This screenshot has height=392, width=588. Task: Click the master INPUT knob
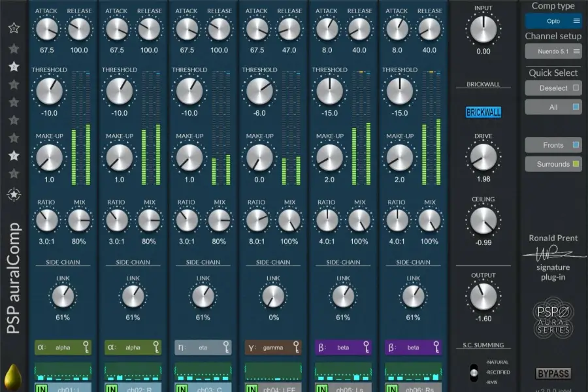[483, 29]
